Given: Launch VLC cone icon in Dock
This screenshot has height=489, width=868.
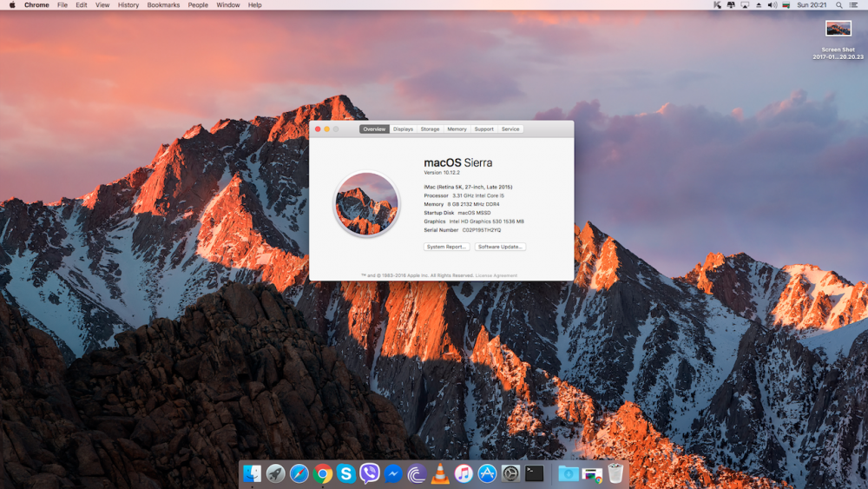Looking at the screenshot, I should tap(440, 473).
